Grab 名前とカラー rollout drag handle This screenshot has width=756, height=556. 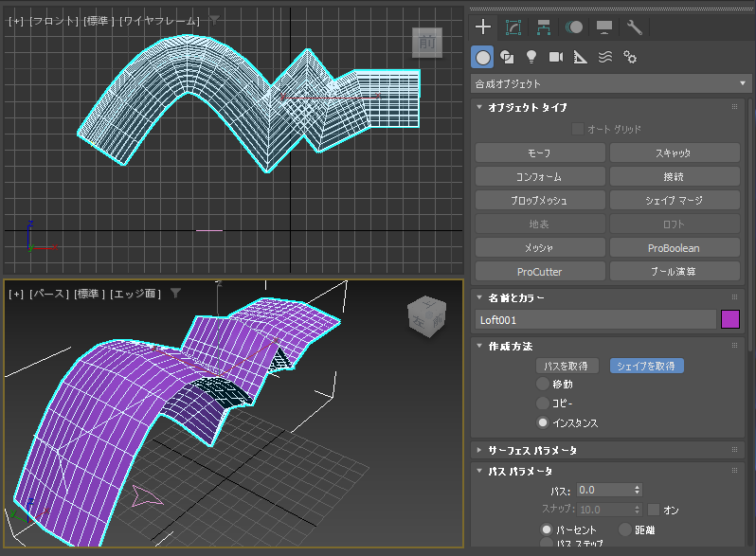734,297
